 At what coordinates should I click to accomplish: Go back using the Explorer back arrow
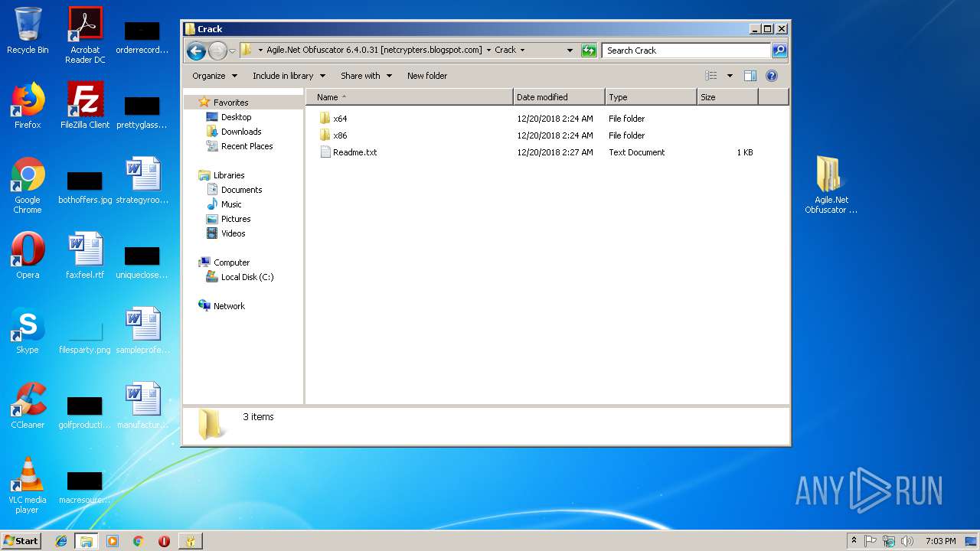click(196, 51)
